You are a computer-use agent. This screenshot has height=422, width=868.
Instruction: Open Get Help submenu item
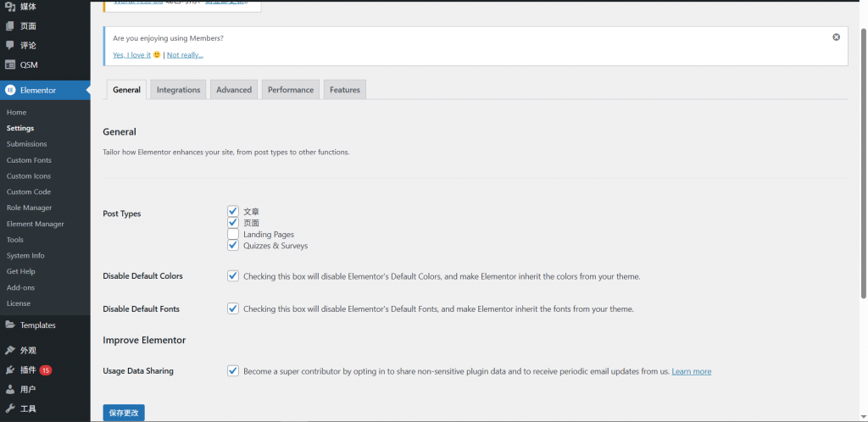pyautogui.click(x=21, y=271)
